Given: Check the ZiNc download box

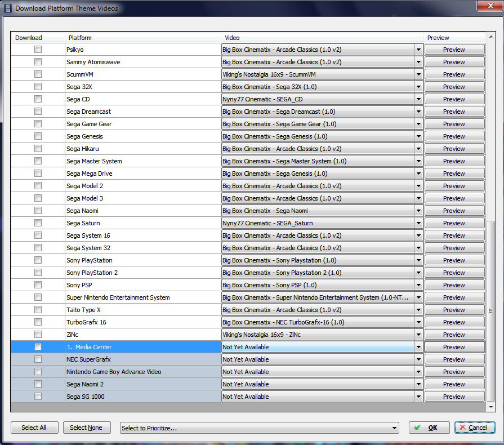Looking at the screenshot, I should point(38,335).
